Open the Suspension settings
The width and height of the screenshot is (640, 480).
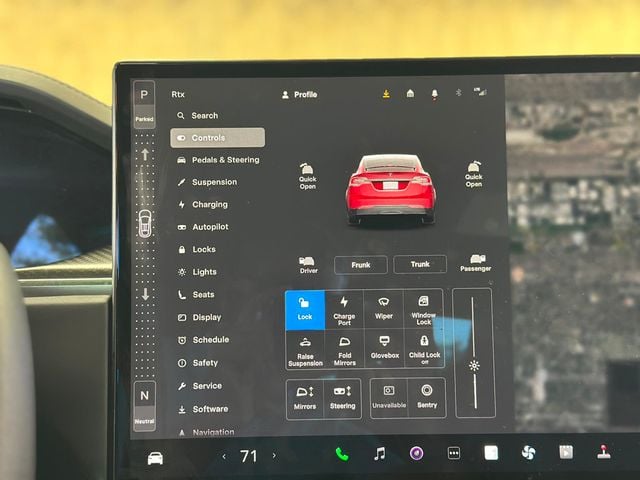[207, 182]
